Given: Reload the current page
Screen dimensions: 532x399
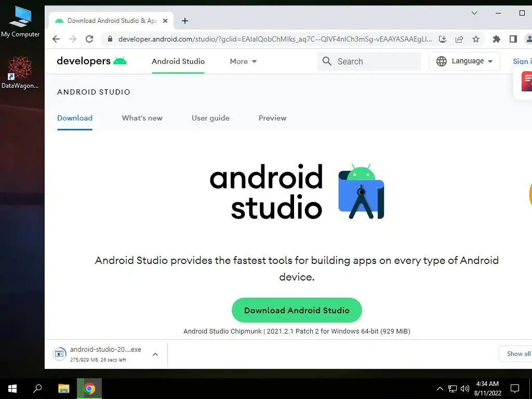Looking at the screenshot, I should 89,39.
